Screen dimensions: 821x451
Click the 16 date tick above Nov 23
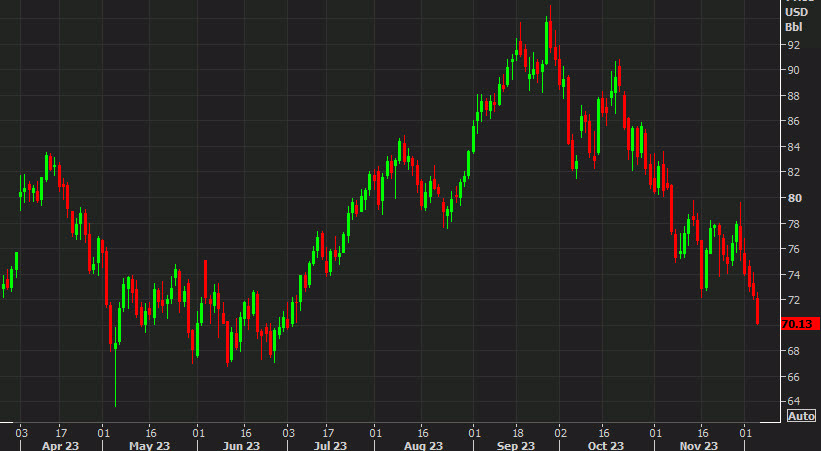[x=703, y=433]
